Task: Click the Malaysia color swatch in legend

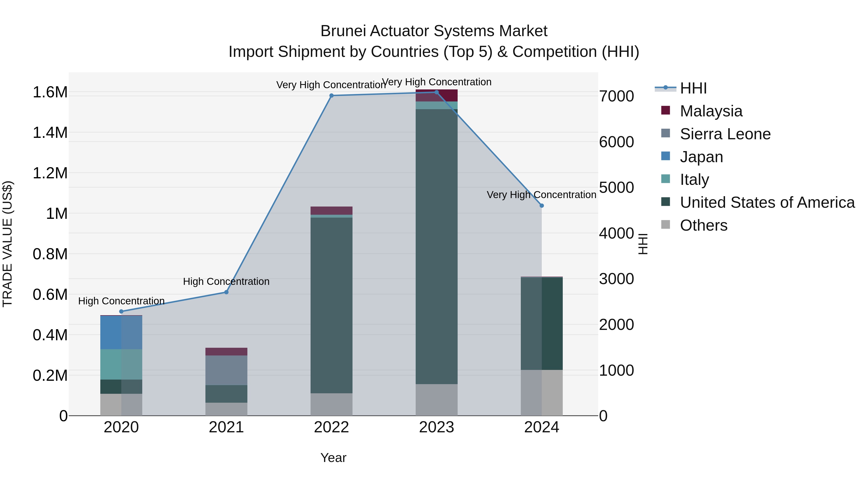Action: (x=665, y=110)
